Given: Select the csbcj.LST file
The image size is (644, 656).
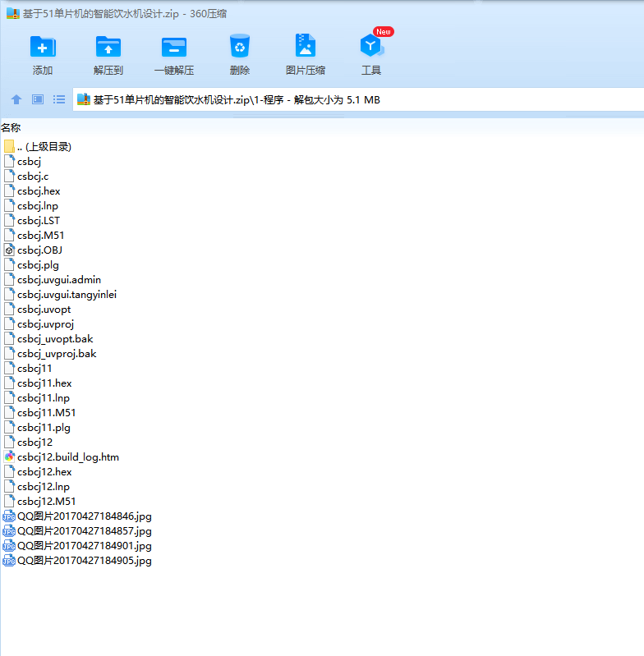Looking at the screenshot, I should (x=32, y=221).
